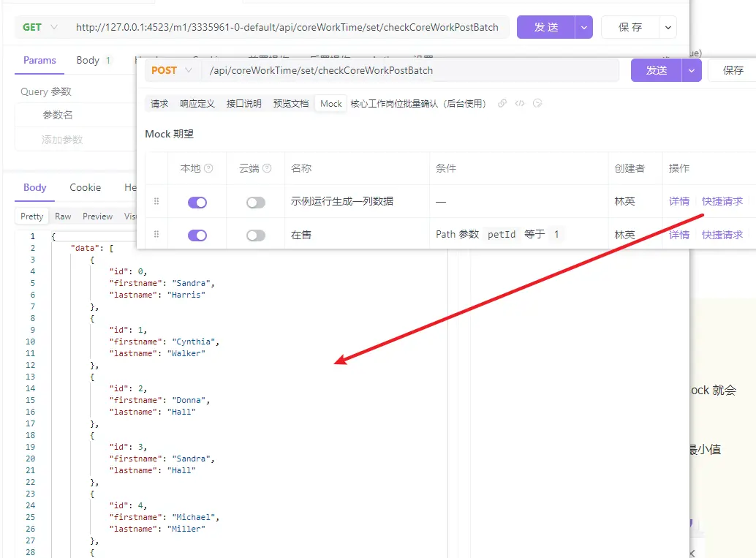
Task: Switch to the request Body tab
Action: point(93,60)
